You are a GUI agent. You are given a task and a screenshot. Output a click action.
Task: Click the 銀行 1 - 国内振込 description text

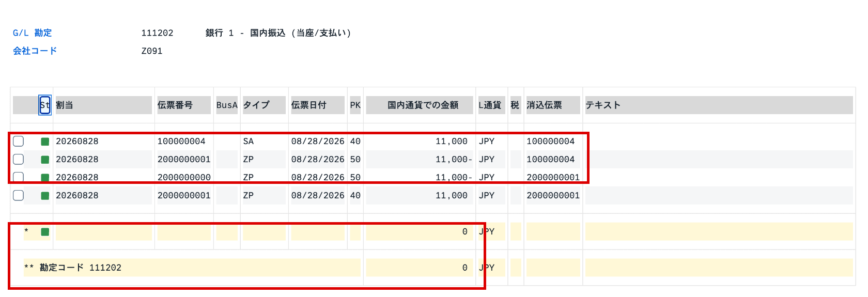278,33
